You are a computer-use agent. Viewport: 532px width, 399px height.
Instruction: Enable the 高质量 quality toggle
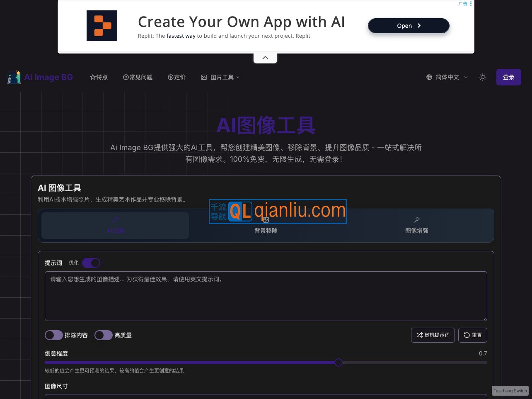pyautogui.click(x=103, y=335)
